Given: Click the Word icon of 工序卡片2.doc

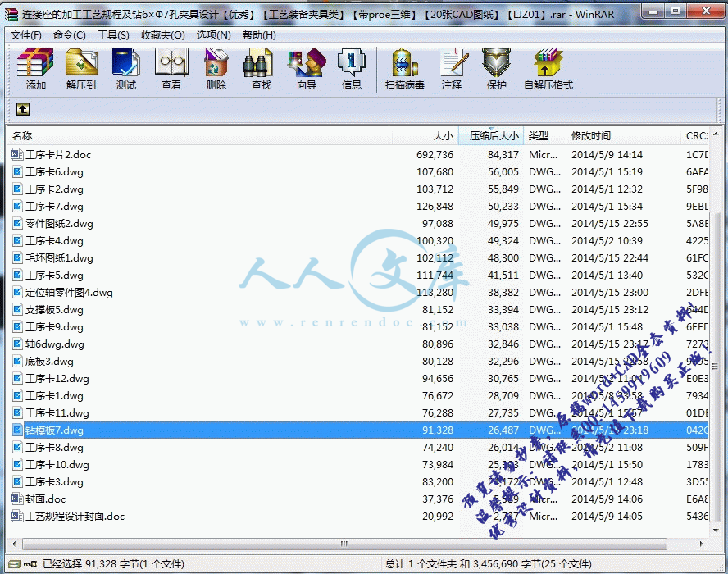Looking at the screenshot, I should click(17, 154).
